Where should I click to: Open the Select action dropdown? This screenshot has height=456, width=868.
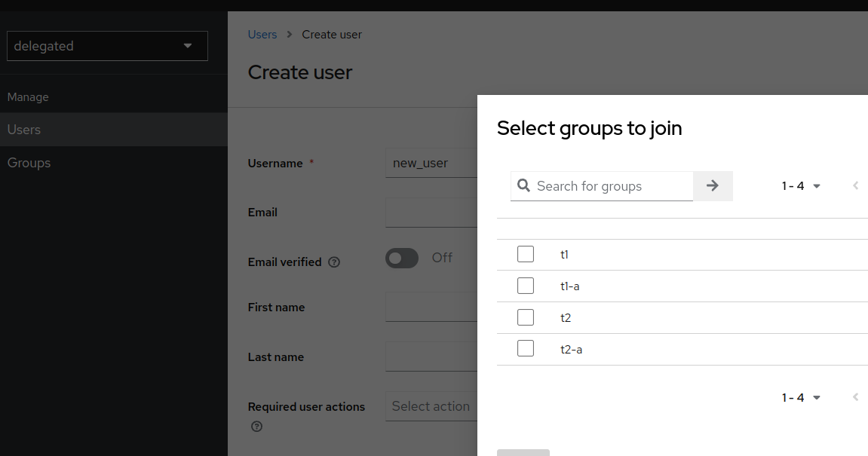click(x=430, y=406)
